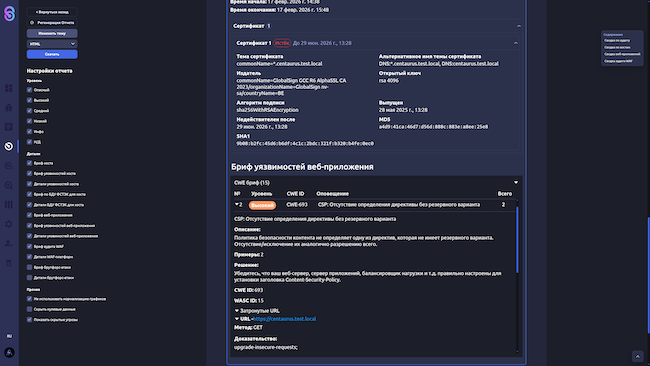This screenshot has width=650, height=366.
Task: Click the CWE table inner scrollbar
Action: (x=517, y=240)
